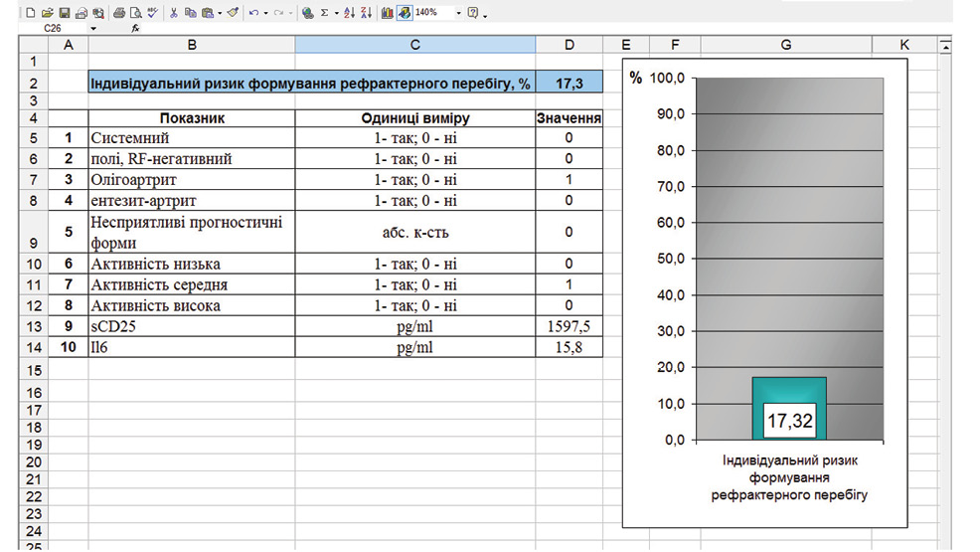Copy the selected cells
Screen dimensions: 980x552
tap(191, 13)
